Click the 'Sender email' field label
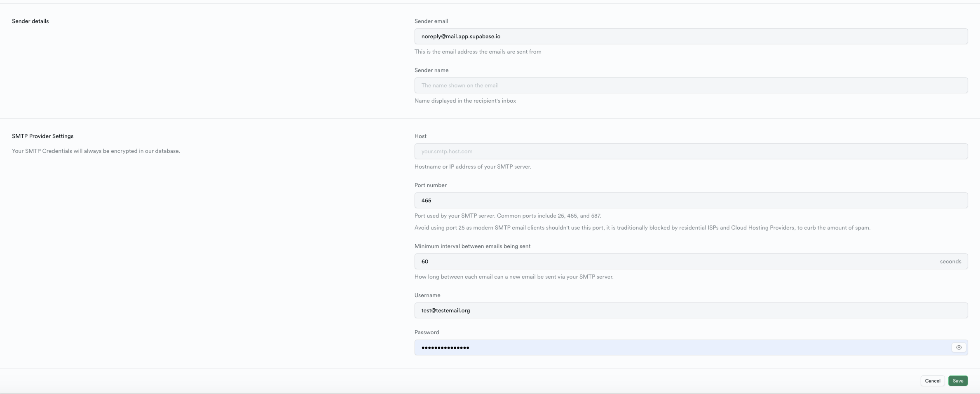Viewport: 980px width, 394px height. pos(431,21)
